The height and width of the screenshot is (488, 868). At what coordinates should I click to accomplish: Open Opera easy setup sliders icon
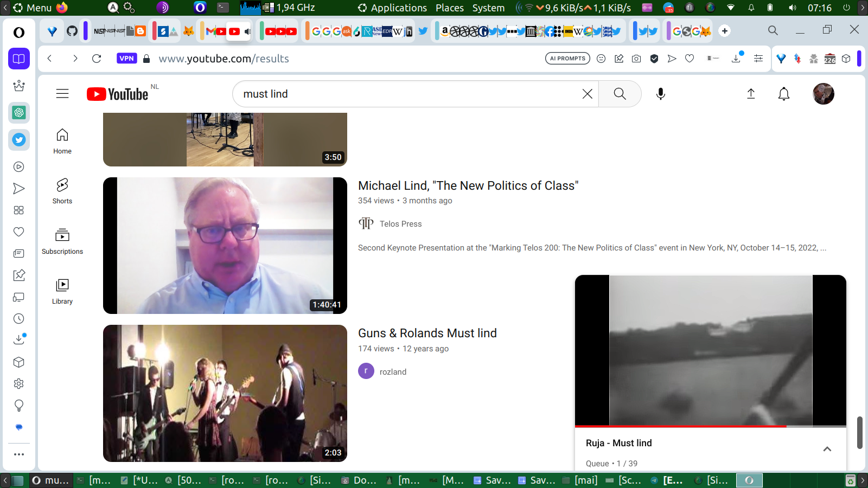[x=758, y=59]
